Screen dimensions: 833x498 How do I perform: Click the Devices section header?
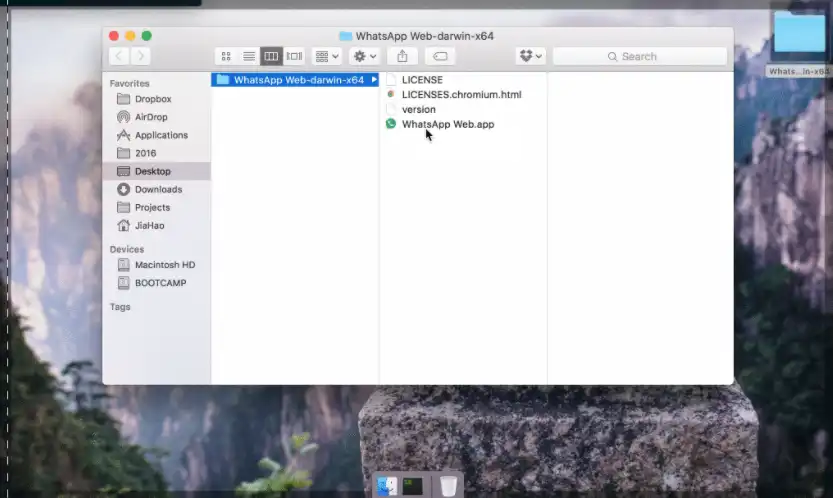[x=126, y=249]
